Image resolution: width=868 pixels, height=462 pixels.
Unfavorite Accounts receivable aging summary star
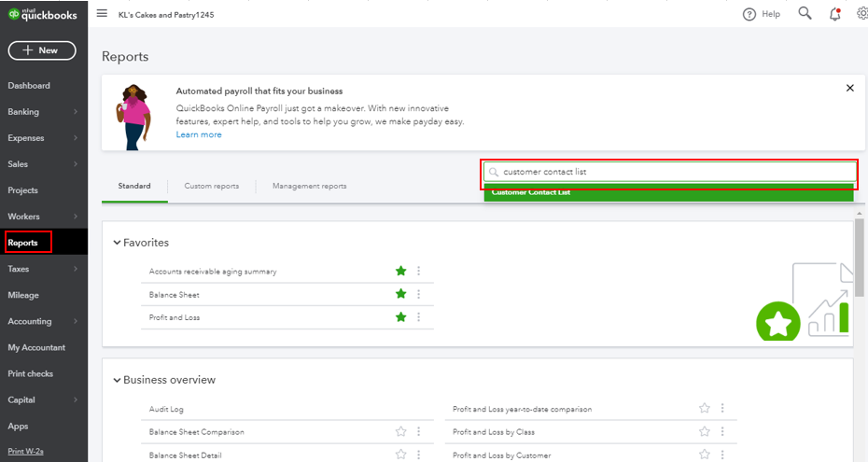tap(401, 272)
